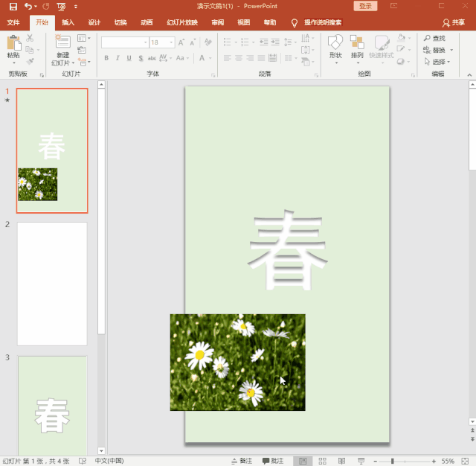
Task: Open the Arrange icon
Action: (x=357, y=42)
